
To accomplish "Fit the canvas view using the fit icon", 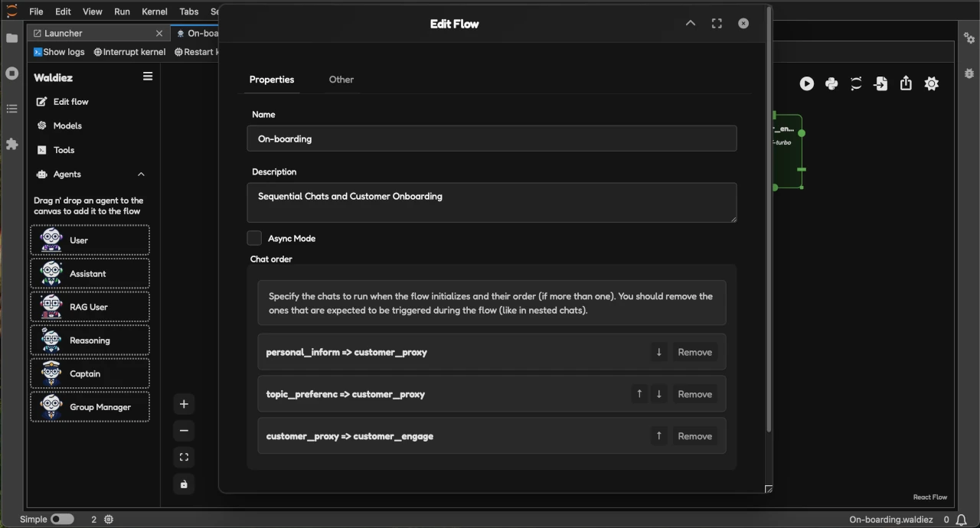I will [184, 457].
